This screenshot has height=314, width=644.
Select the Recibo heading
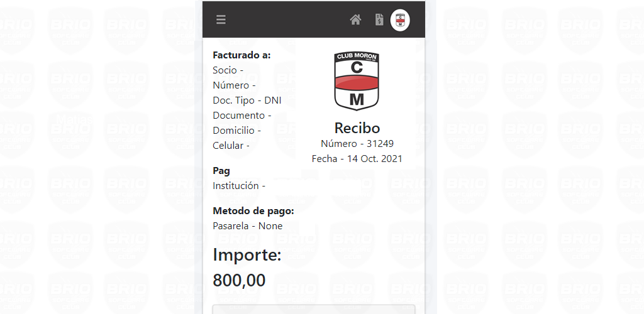357,128
